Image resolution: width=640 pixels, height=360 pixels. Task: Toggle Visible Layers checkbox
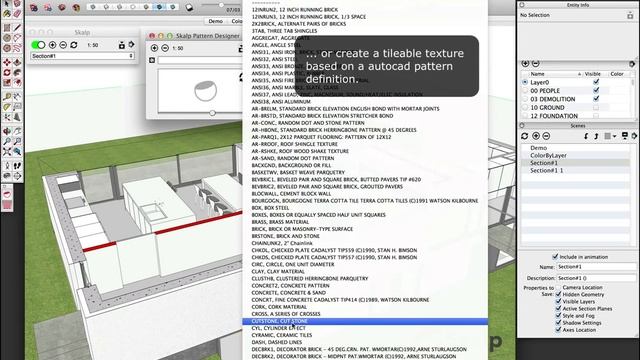558,301
